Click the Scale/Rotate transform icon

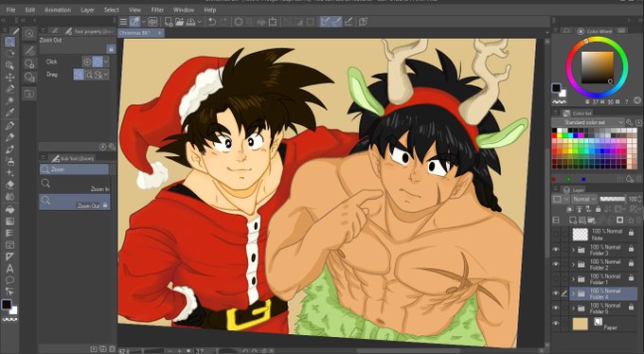click(x=273, y=22)
